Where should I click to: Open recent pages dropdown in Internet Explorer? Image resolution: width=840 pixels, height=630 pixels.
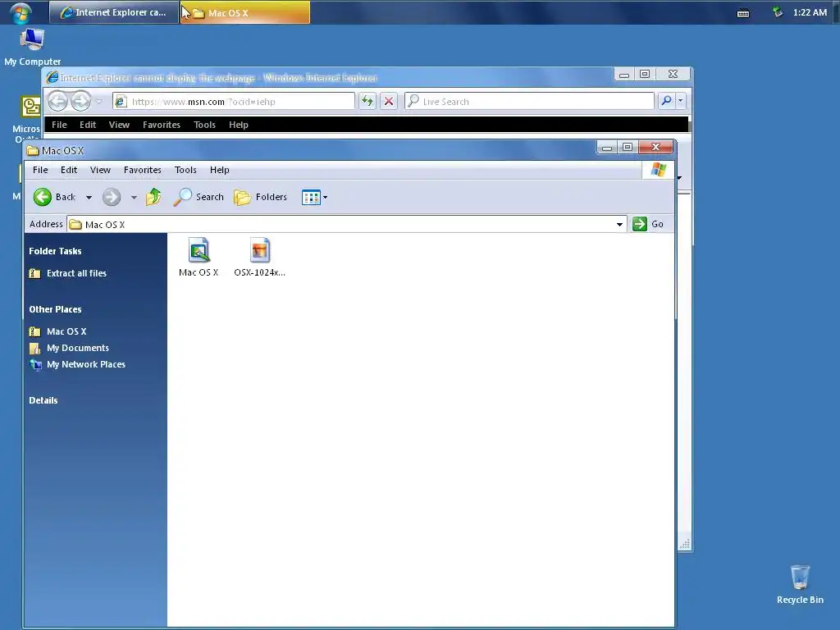click(x=99, y=101)
